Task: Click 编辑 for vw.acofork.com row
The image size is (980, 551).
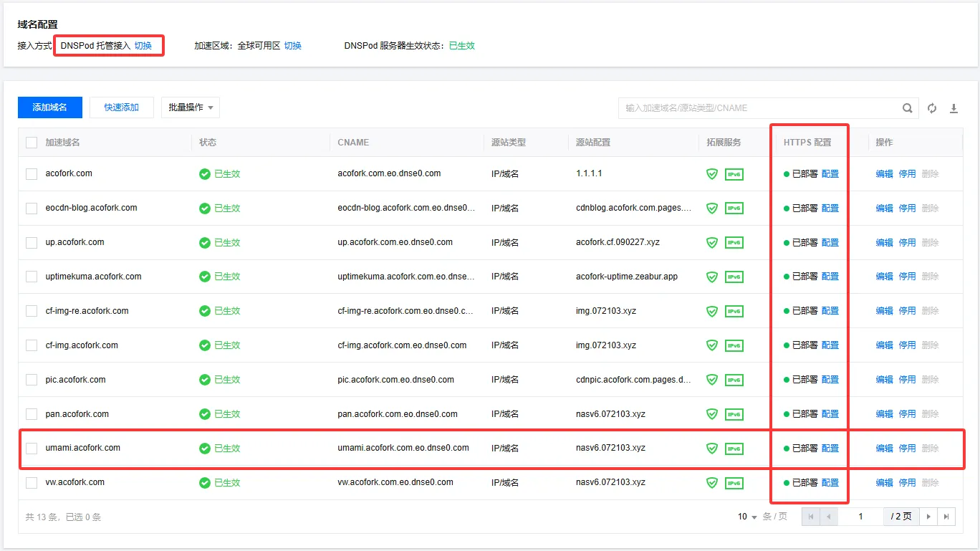Action: click(x=884, y=483)
